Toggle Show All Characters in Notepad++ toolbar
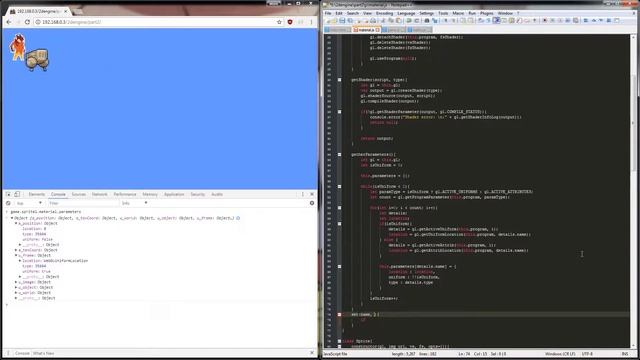The image size is (640, 360). tap(489, 20)
